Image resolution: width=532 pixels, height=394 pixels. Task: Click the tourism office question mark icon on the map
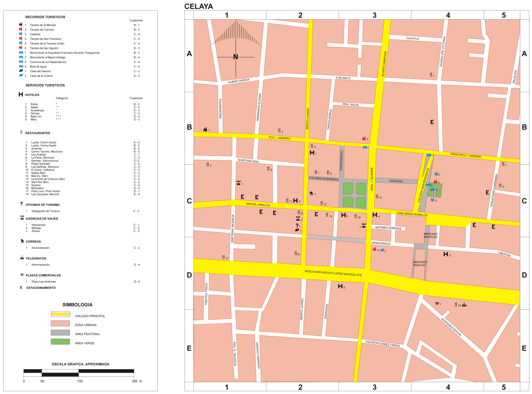(x=297, y=225)
